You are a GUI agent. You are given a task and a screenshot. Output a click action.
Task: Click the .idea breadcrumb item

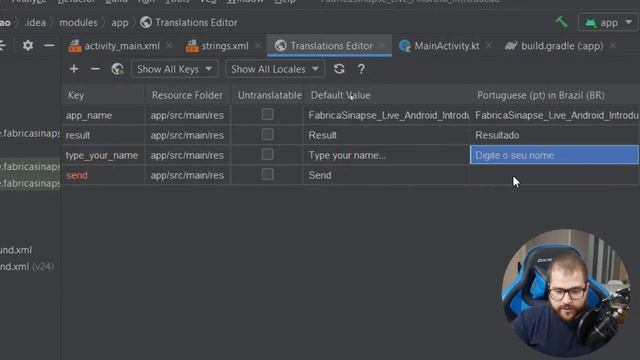(x=35, y=22)
